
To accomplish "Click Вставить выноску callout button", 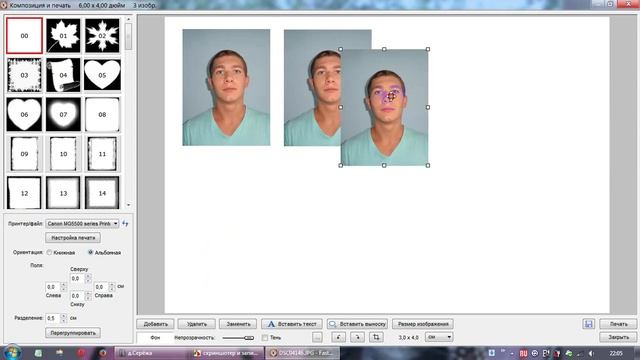I will (x=357, y=324).
